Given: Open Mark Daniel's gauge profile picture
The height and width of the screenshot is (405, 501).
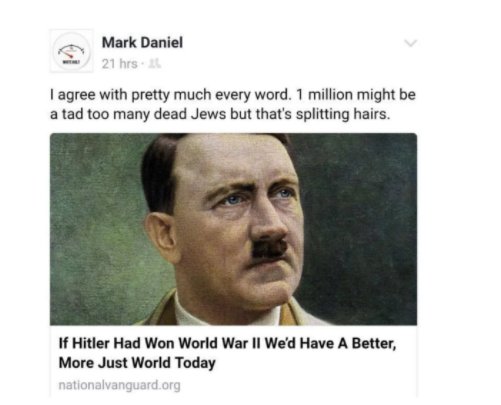Looking at the screenshot, I should pos(72,51).
